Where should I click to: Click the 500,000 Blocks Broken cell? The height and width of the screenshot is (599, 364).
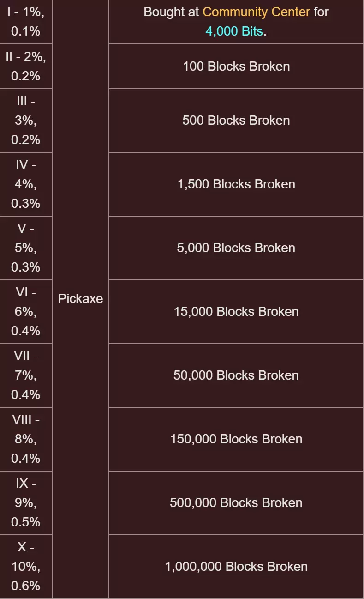click(236, 503)
